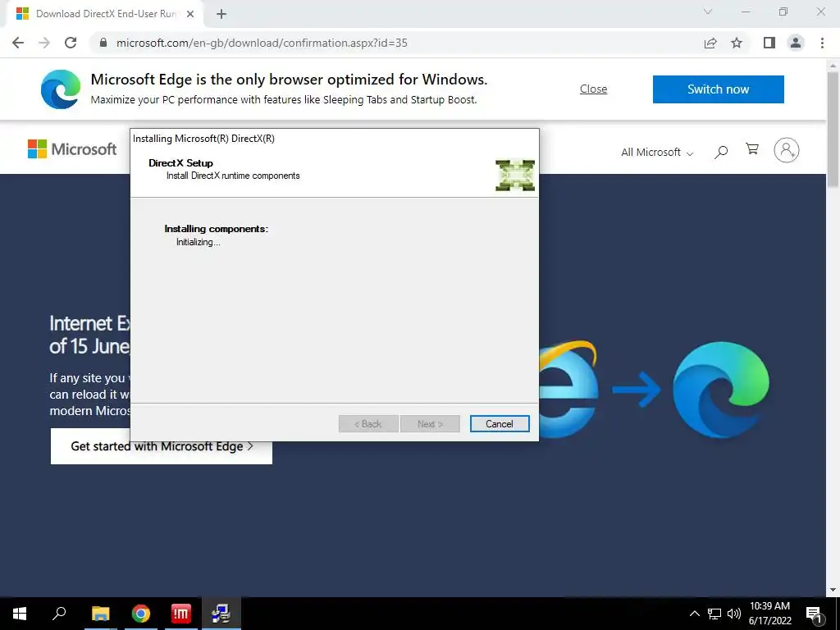Sign in with Microsoft account icon
The image size is (840, 630).
pos(786,151)
